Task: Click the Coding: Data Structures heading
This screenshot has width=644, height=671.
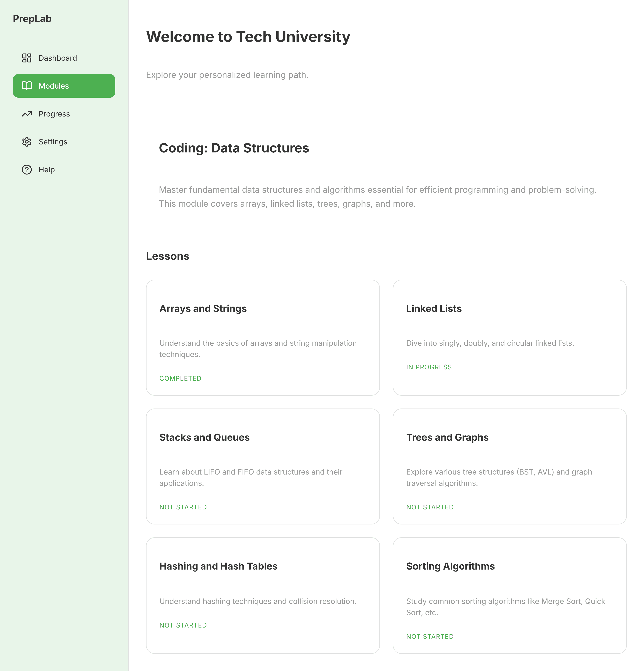Action: tap(234, 148)
